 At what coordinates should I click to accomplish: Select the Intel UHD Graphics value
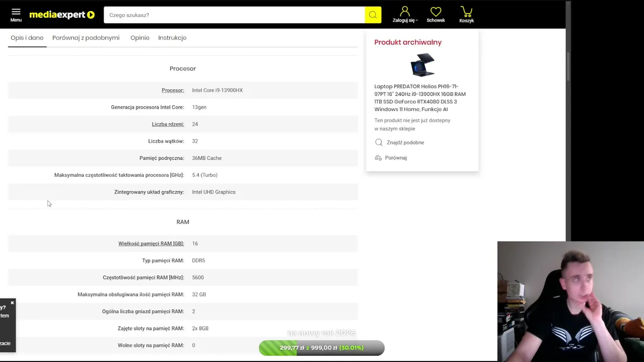(214, 192)
